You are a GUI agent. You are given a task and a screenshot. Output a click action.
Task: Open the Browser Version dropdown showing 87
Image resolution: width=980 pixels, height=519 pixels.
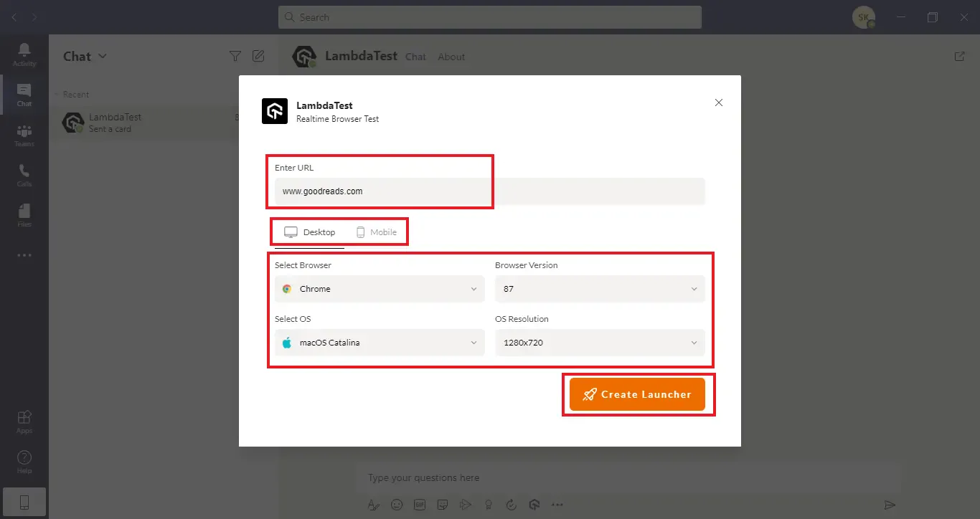[x=600, y=289]
